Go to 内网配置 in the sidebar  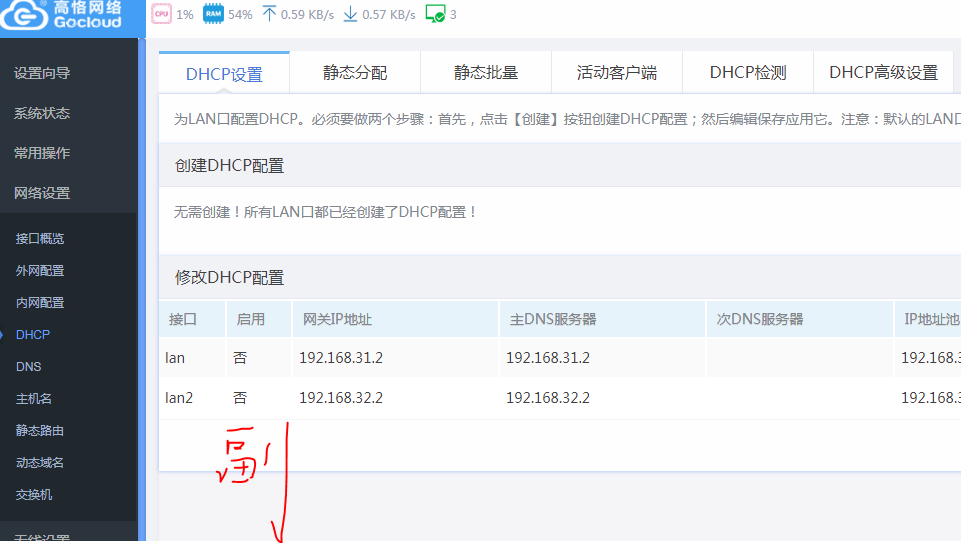tap(40, 302)
